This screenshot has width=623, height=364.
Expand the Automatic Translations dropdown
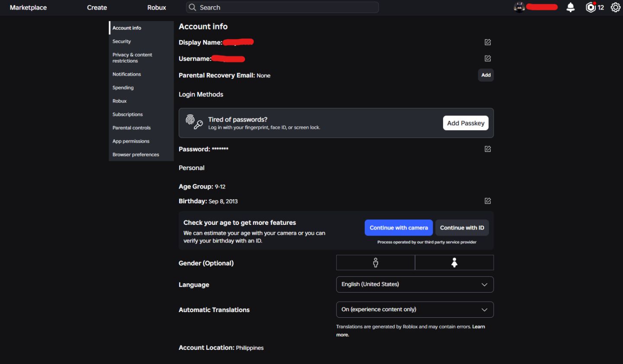[x=415, y=310]
